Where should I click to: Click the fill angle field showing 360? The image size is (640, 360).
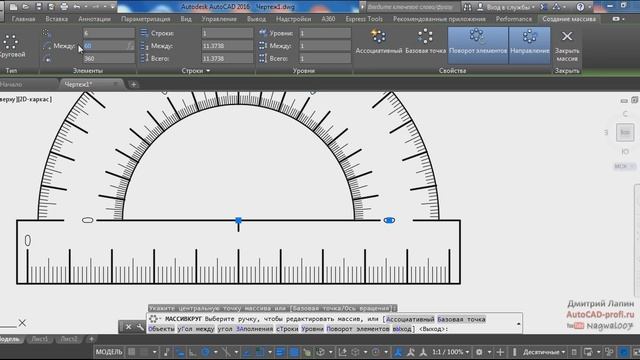click(109, 58)
